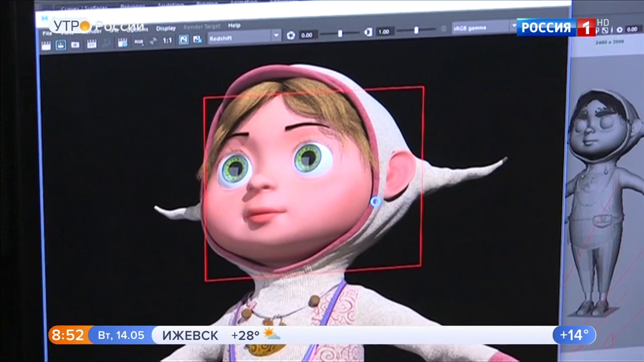Viewport: 644px width, 362px height.
Task: Show the alpha channel display
Action: [x=153, y=41]
